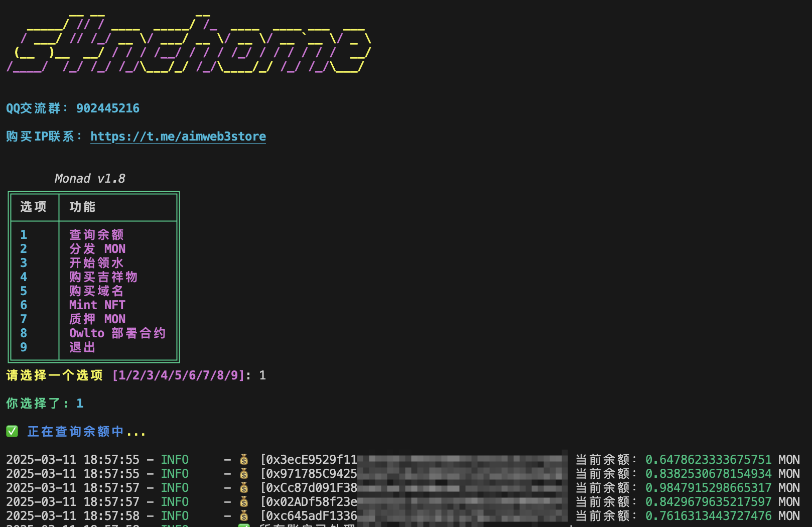Open the t.me/aimweb3store Telegram link
The width and height of the screenshot is (812, 527).
(178, 137)
